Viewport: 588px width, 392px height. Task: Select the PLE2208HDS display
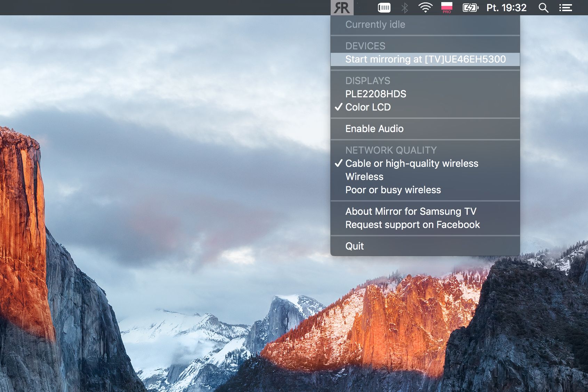click(425, 94)
